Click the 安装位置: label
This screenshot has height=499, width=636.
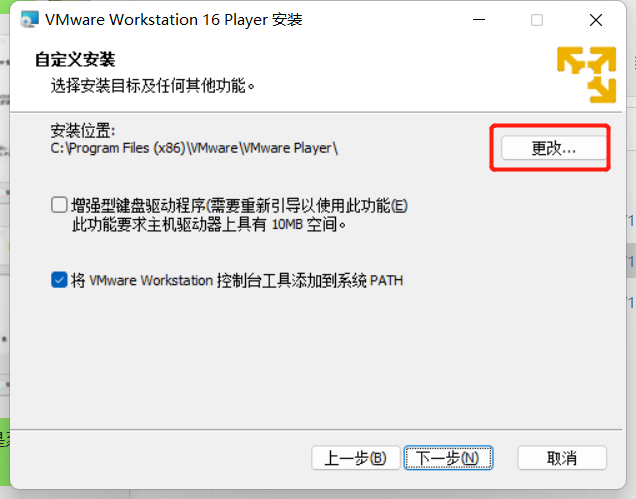click(x=83, y=131)
